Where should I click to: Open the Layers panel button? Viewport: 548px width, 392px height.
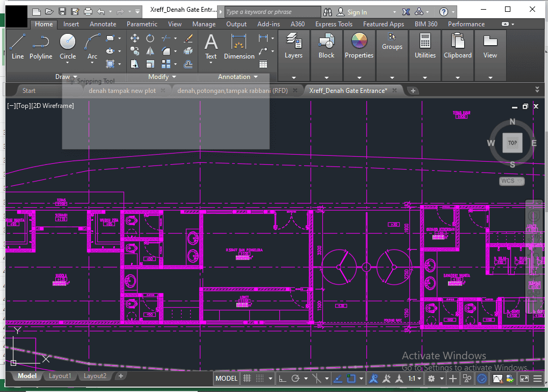293,46
